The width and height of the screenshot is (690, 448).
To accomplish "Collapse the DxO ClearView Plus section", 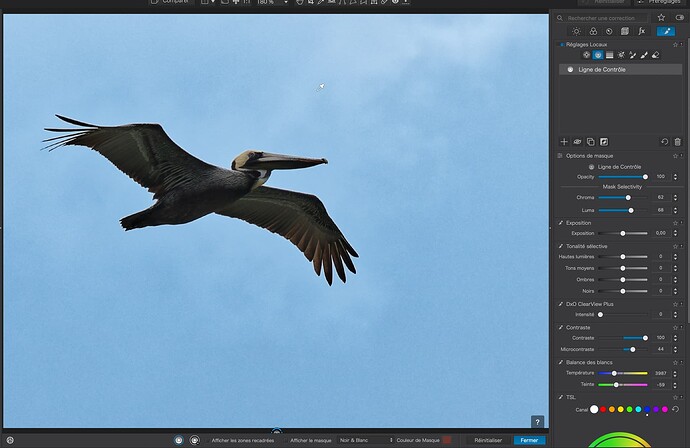I will (589, 304).
